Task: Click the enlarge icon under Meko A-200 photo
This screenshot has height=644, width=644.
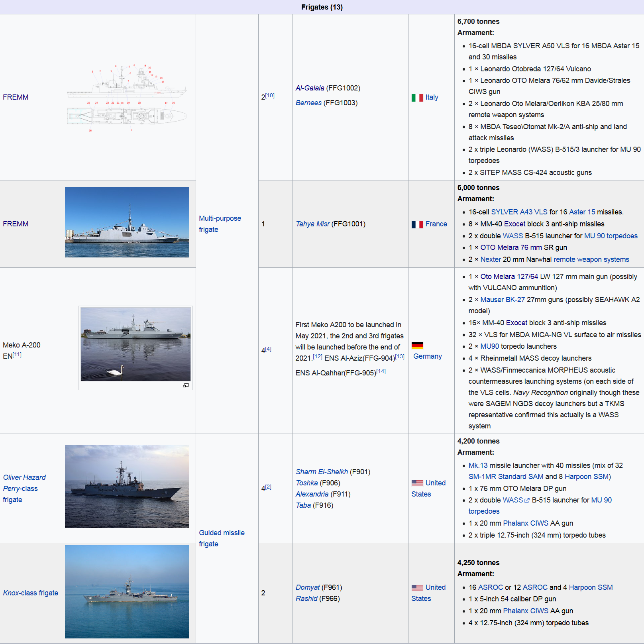Action: click(186, 385)
